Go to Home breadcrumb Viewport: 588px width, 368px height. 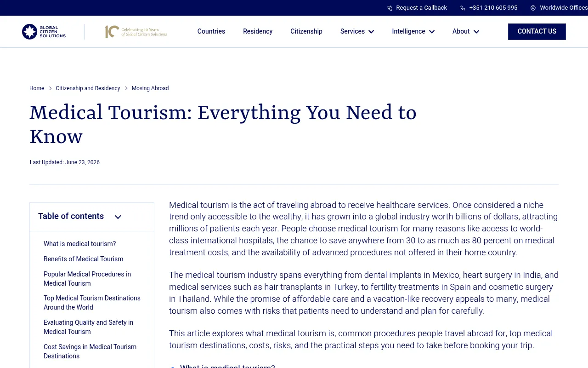coord(37,88)
